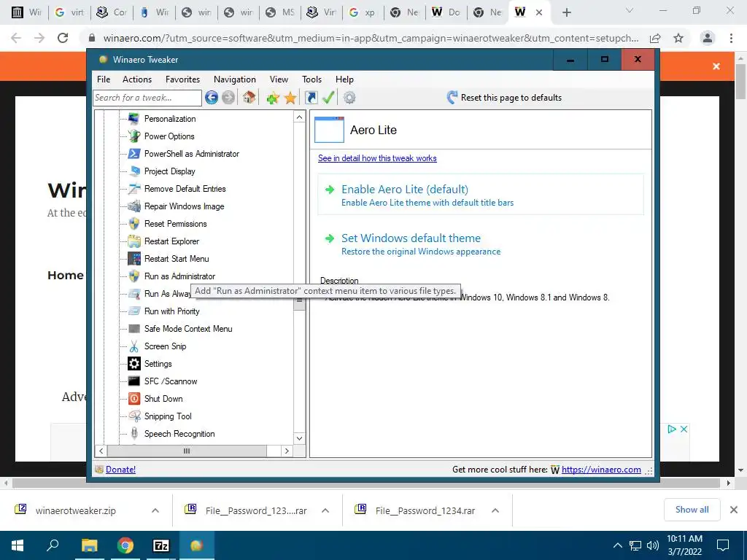Open the Windows Start menu
The width and height of the screenshot is (747, 560).
point(18,545)
